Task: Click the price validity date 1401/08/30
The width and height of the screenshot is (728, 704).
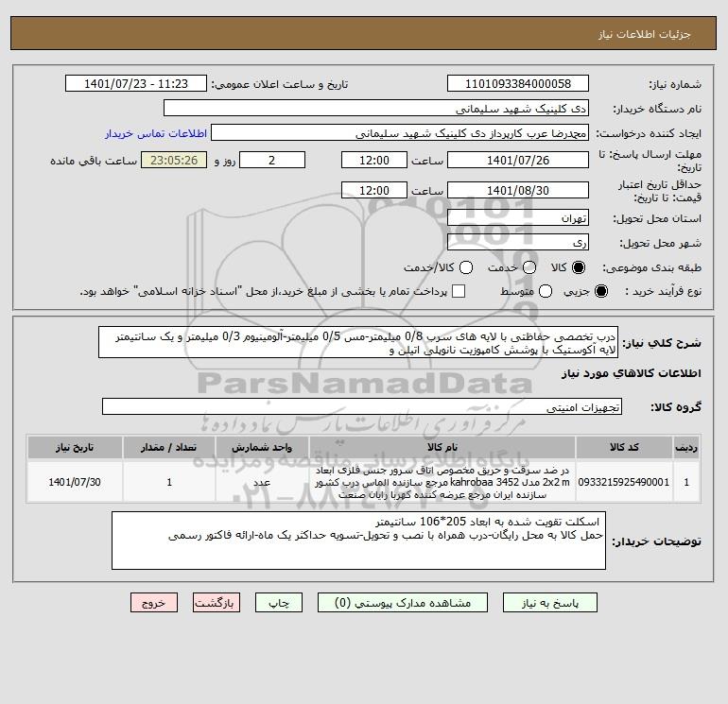Action: click(x=518, y=190)
